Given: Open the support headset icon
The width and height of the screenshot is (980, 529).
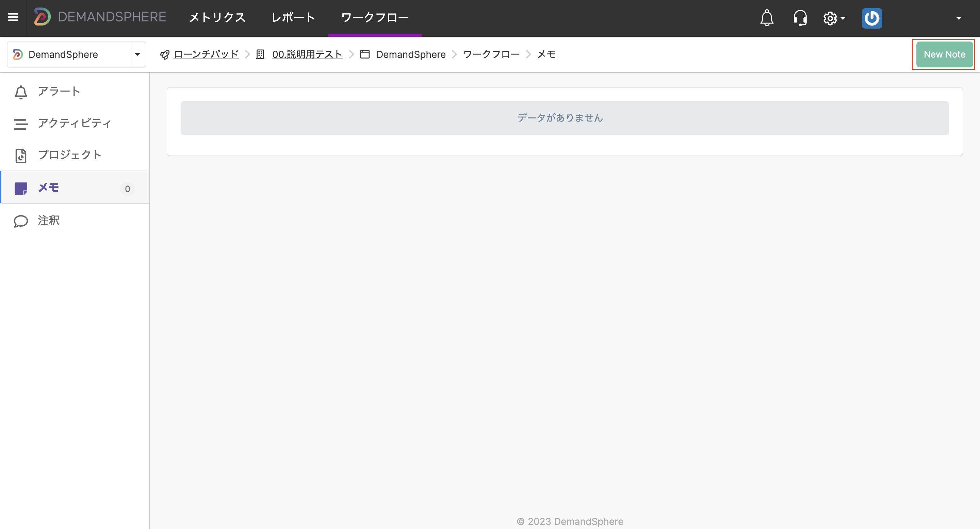Looking at the screenshot, I should click(x=800, y=18).
